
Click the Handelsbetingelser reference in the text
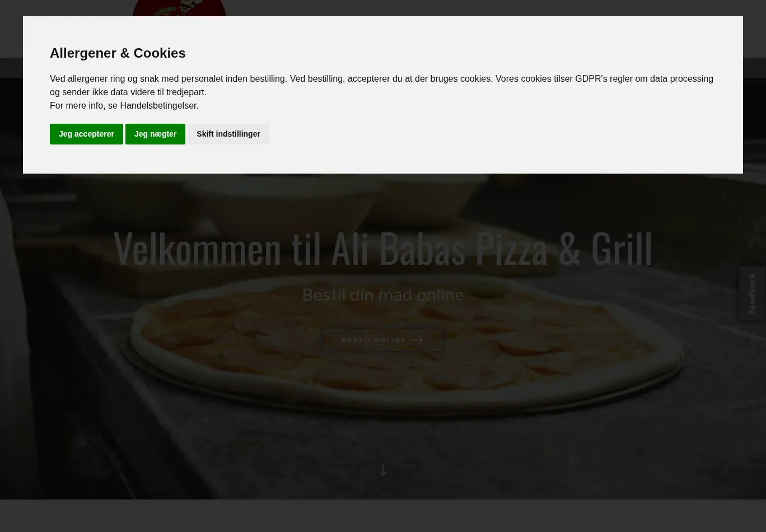tap(158, 105)
